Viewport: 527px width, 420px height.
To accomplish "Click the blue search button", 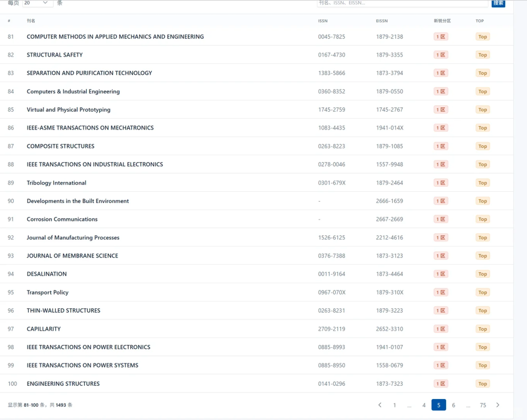I will click(498, 3).
